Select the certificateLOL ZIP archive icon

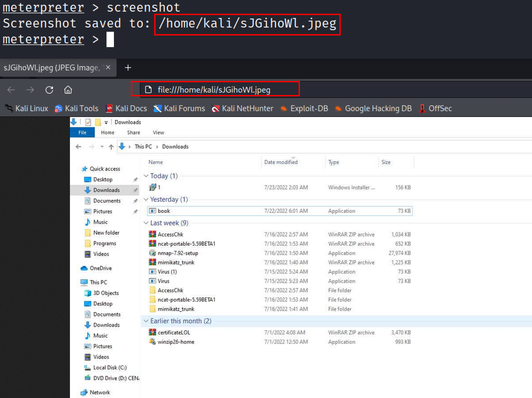(152, 332)
